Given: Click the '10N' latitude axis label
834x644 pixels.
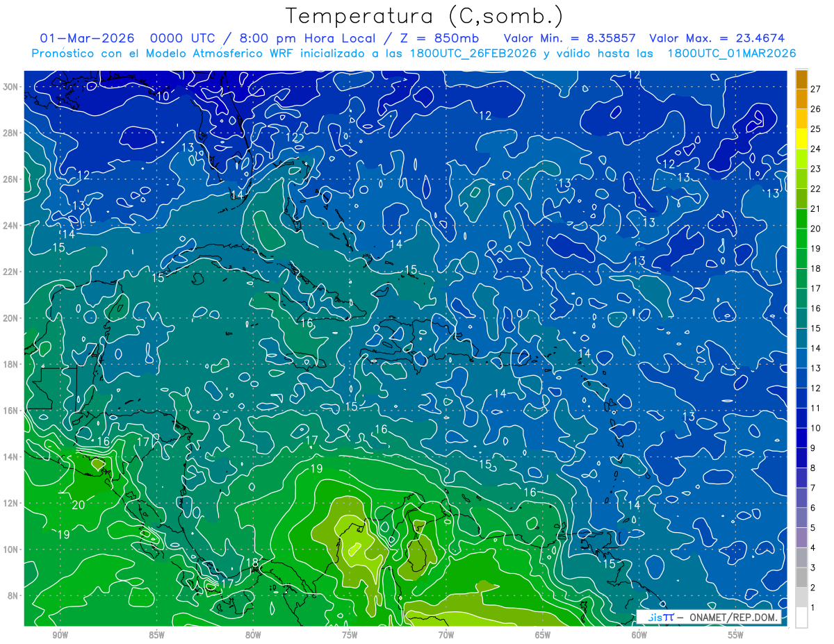Looking at the screenshot, I should click(x=12, y=550).
